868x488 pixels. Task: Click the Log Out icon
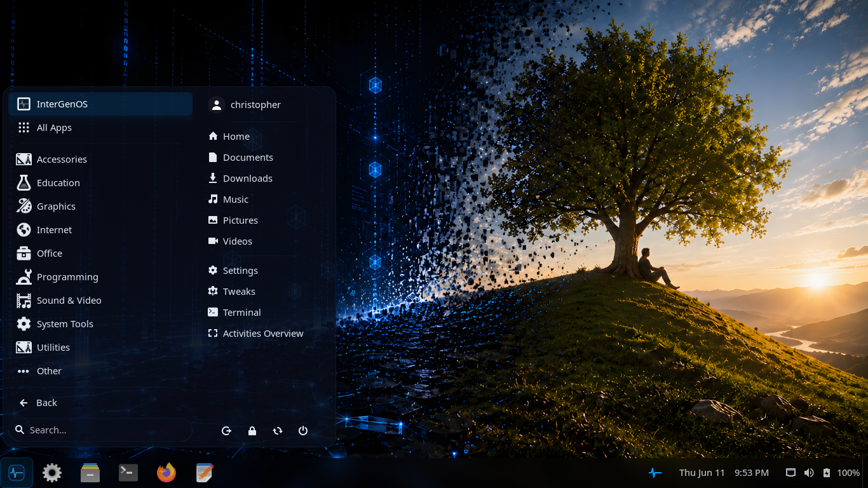pyautogui.click(x=226, y=431)
